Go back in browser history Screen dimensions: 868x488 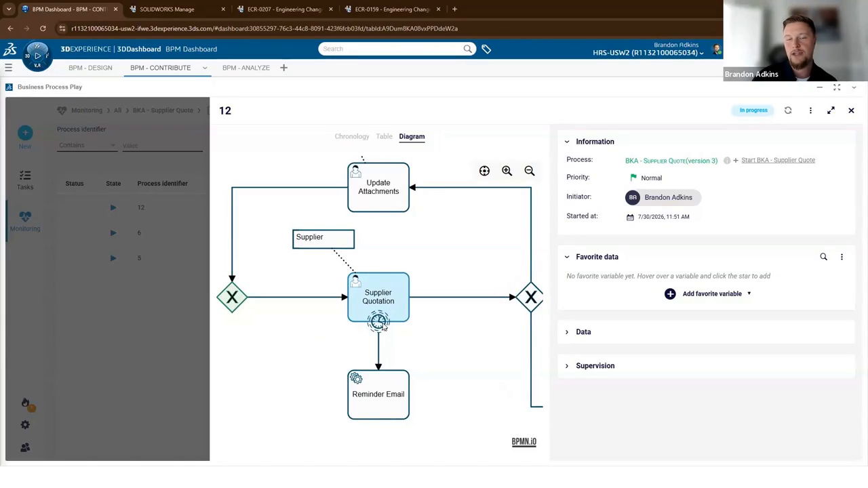pyautogui.click(x=10, y=28)
